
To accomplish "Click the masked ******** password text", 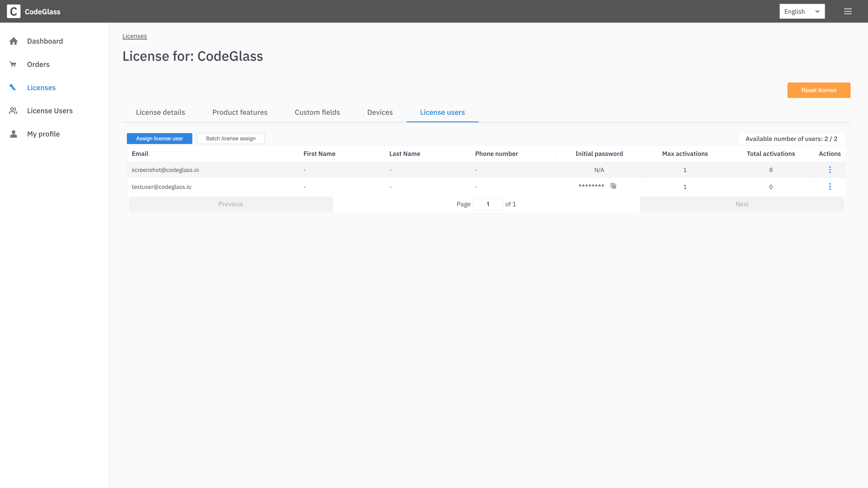I will point(591,186).
